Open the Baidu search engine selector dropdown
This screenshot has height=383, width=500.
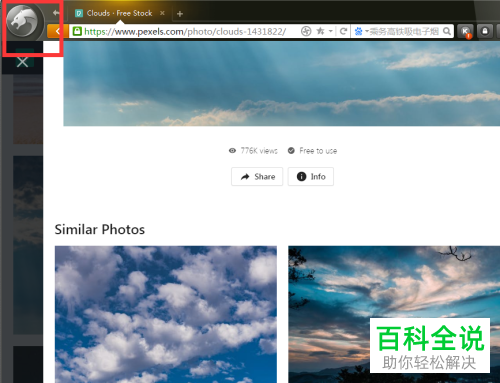pyautogui.click(x=361, y=31)
